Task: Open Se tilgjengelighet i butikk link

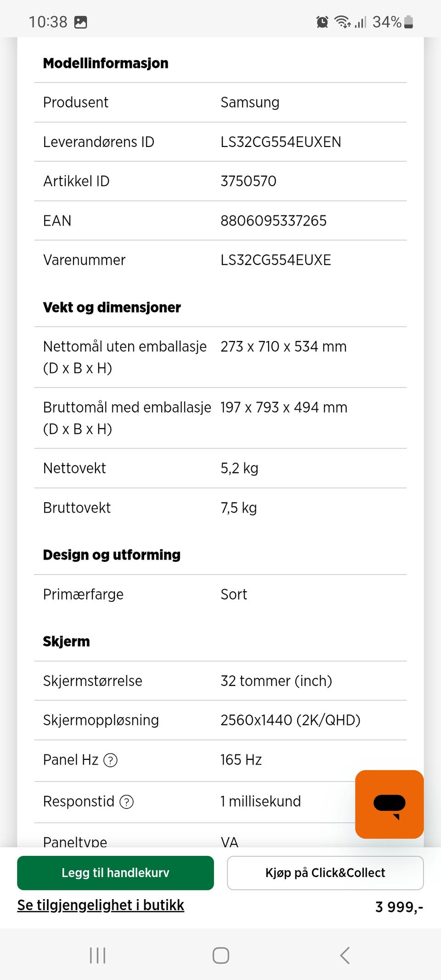Action: pyautogui.click(x=101, y=905)
